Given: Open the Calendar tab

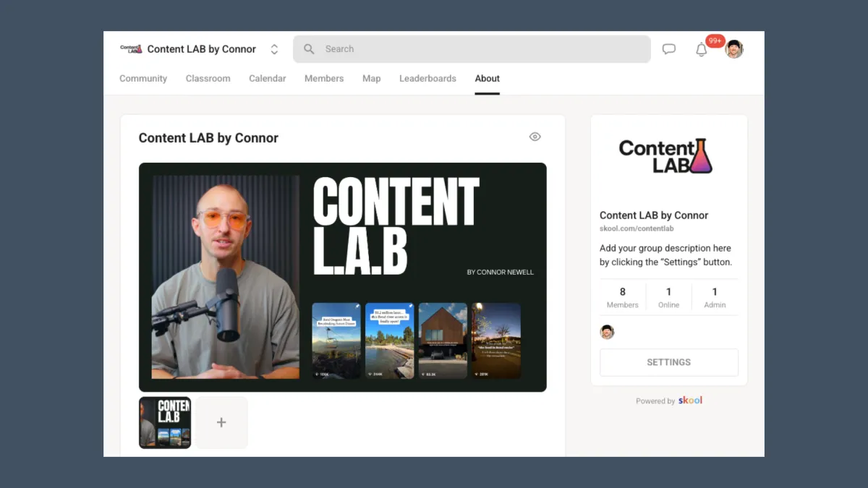Looking at the screenshot, I should (268, 78).
